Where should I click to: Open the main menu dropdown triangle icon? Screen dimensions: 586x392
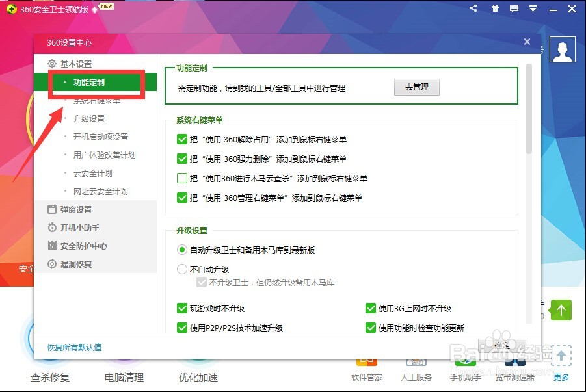tap(533, 8)
